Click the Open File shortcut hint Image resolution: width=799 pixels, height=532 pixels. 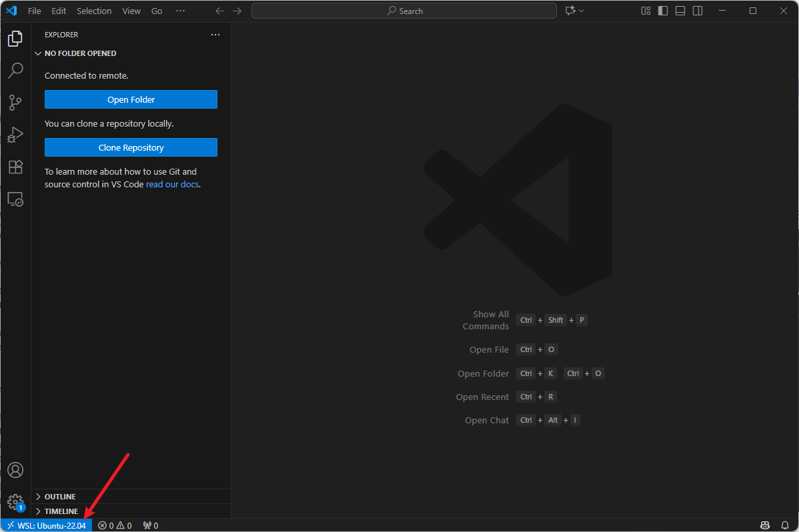coord(514,349)
